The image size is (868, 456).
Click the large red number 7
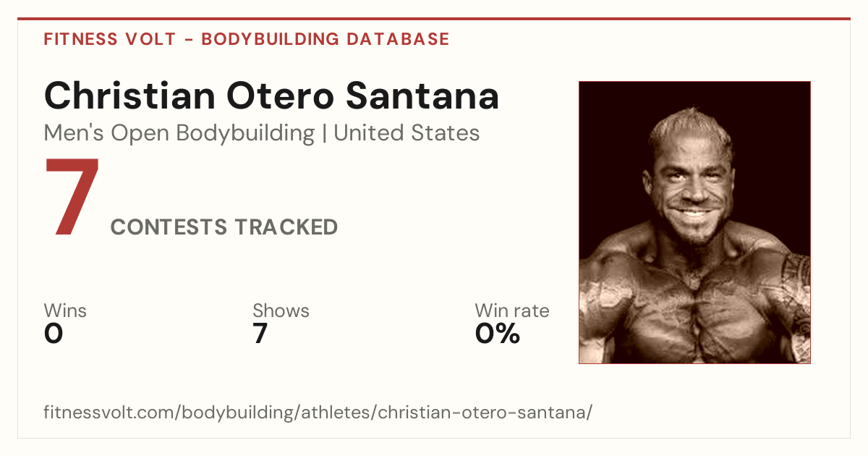pos(72,196)
